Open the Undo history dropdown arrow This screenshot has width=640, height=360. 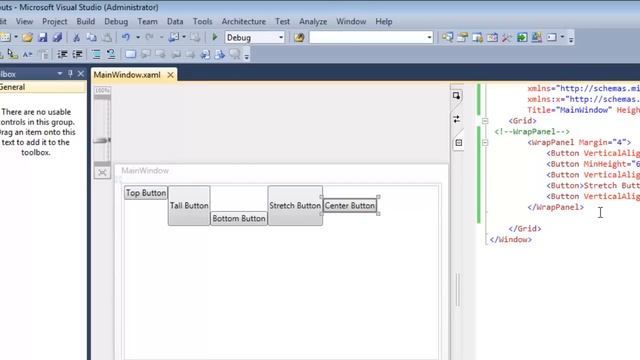[138, 38]
